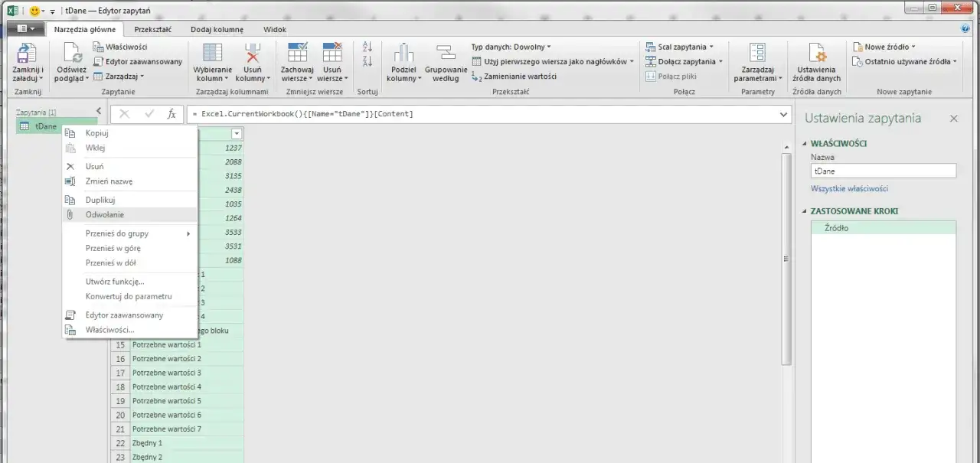Choose Duplikuj from the context menu
This screenshot has height=463, width=980.
[x=129, y=200]
